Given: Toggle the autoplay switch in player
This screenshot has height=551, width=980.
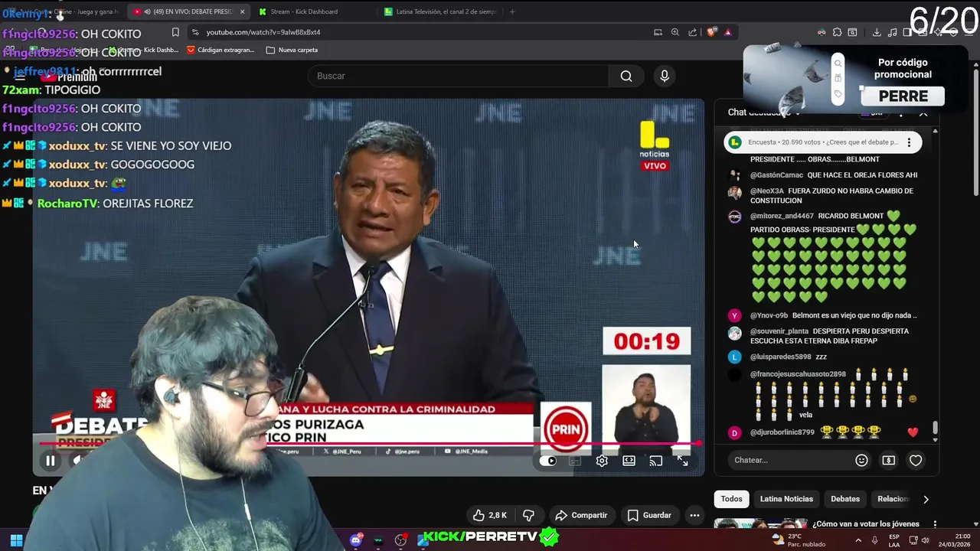Looking at the screenshot, I should coord(548,461).
